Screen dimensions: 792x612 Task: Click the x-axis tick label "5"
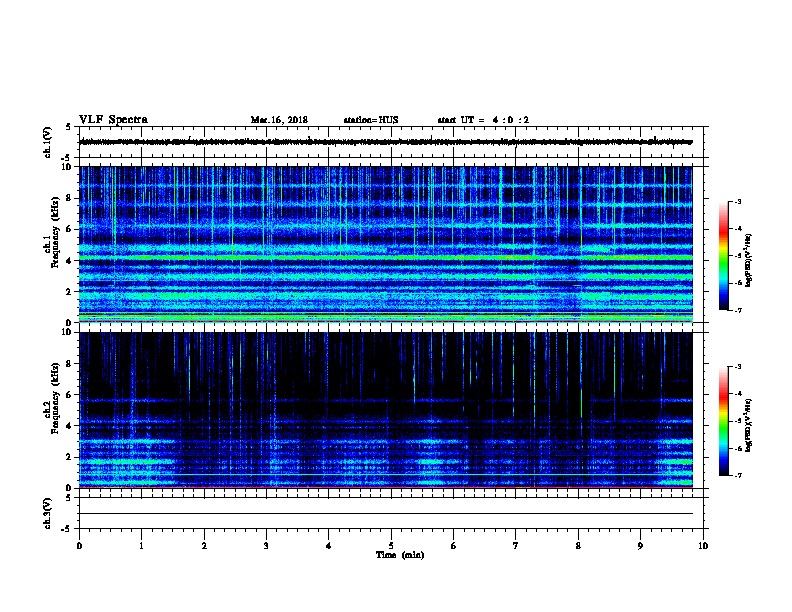point(391,546)
